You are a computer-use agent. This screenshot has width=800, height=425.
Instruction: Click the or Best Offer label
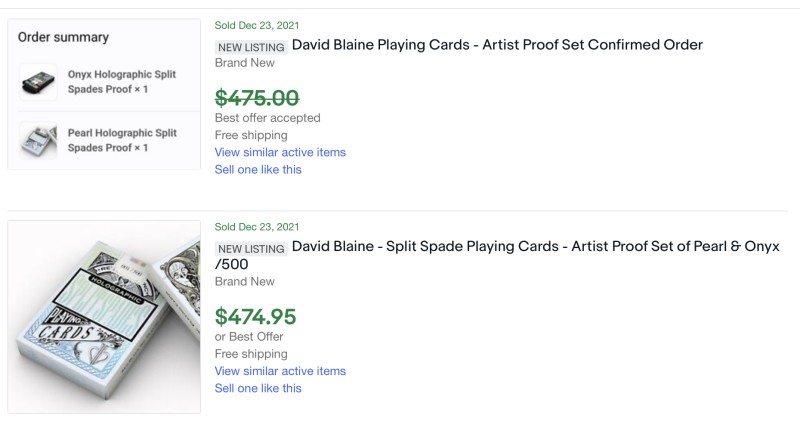249,337
